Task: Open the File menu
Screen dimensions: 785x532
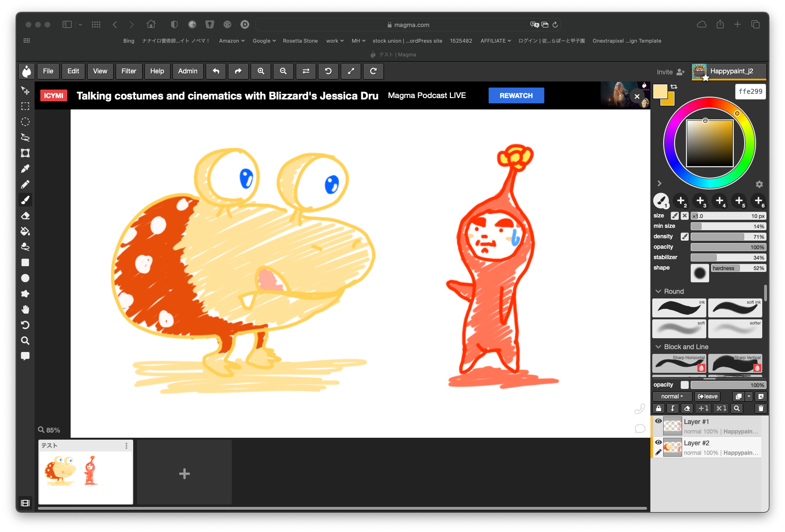Action: tap(48, 71)
